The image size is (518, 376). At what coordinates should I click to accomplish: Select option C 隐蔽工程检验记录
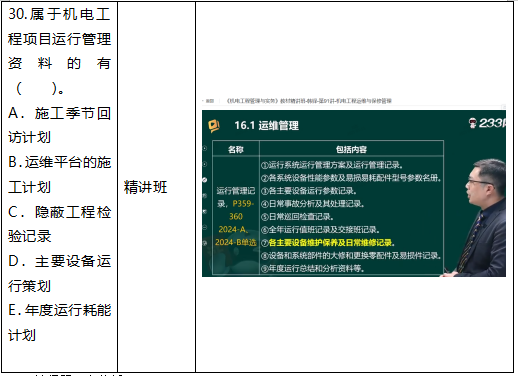[59, 224]
